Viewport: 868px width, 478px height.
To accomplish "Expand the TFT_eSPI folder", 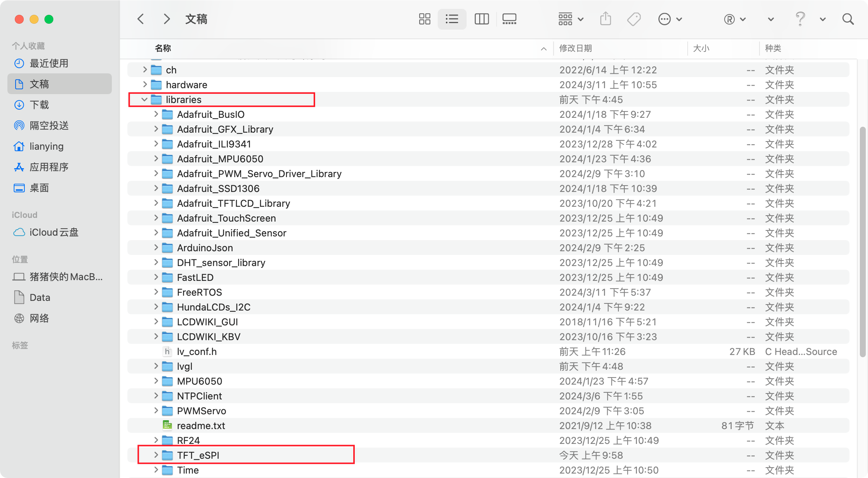I will click(x=156, y=455).
